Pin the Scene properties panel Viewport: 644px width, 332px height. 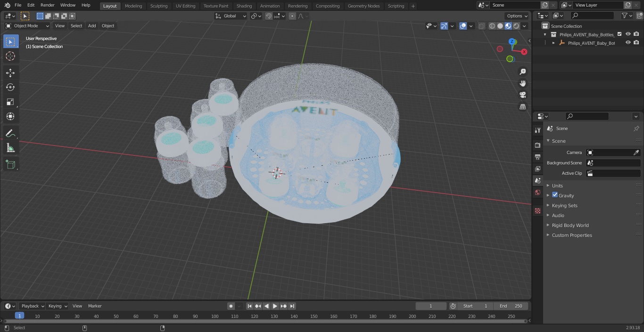pos(636,129)
